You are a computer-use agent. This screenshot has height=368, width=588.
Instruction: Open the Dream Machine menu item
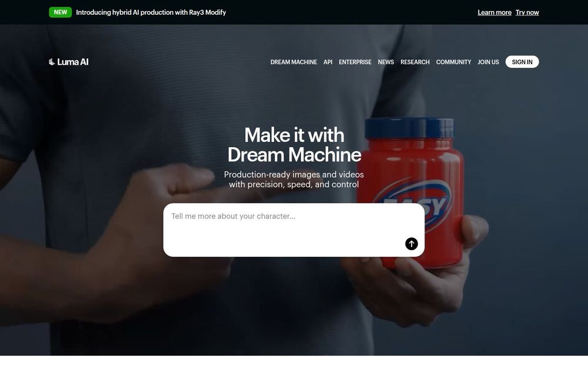click(x=293, y=62)
